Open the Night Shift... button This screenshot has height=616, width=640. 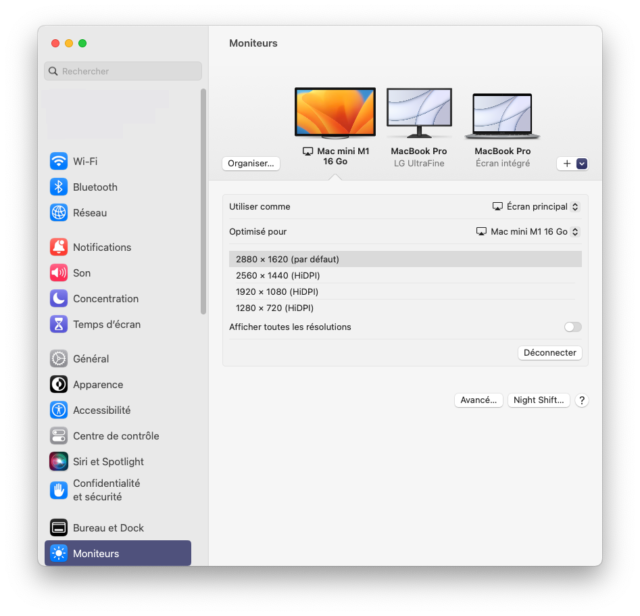(538, 400)
